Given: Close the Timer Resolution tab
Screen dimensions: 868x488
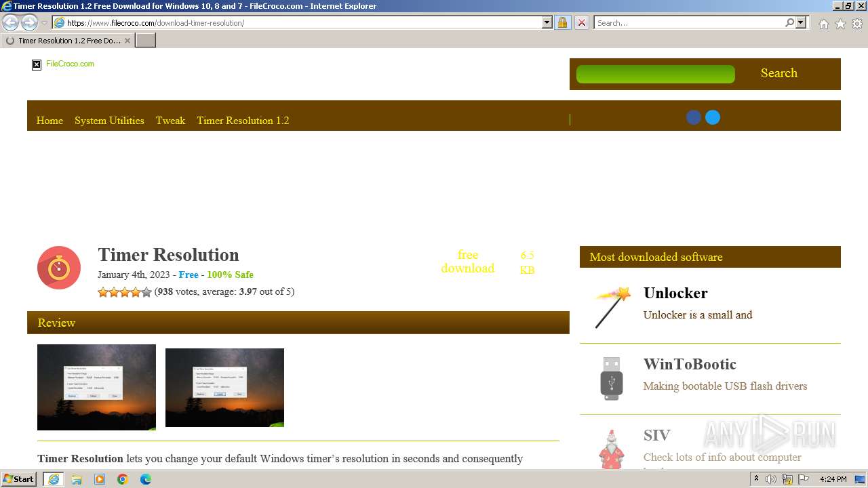Looking at the screenshot, I should (x=127, y=41).
